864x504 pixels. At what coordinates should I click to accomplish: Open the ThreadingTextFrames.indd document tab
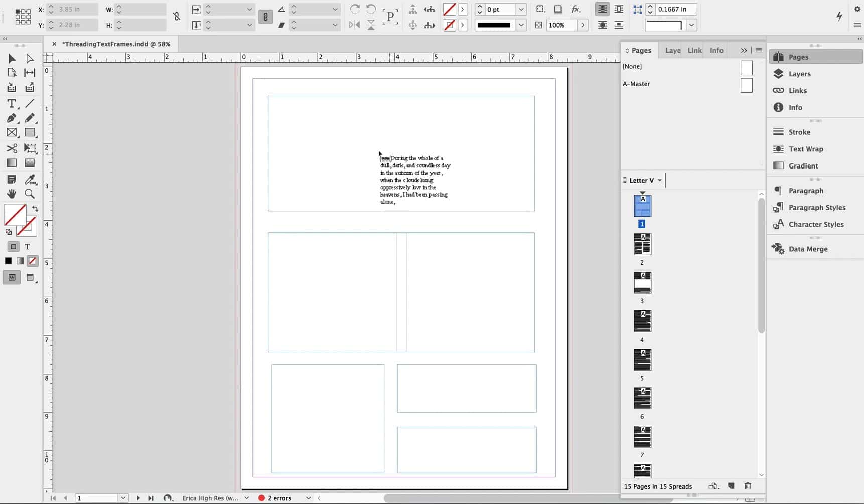point(116,44)
